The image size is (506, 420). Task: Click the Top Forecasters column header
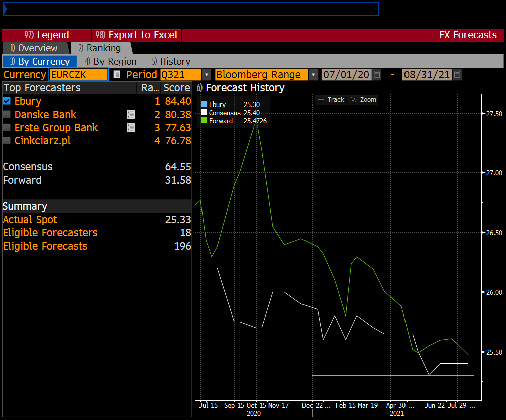click(x=69, y=88)
